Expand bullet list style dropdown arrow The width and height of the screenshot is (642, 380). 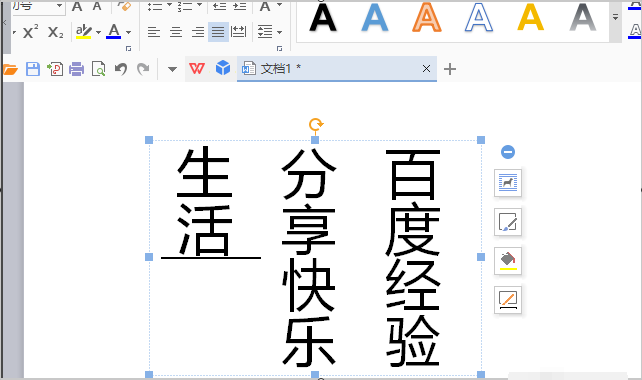click(x=169, y=5)
